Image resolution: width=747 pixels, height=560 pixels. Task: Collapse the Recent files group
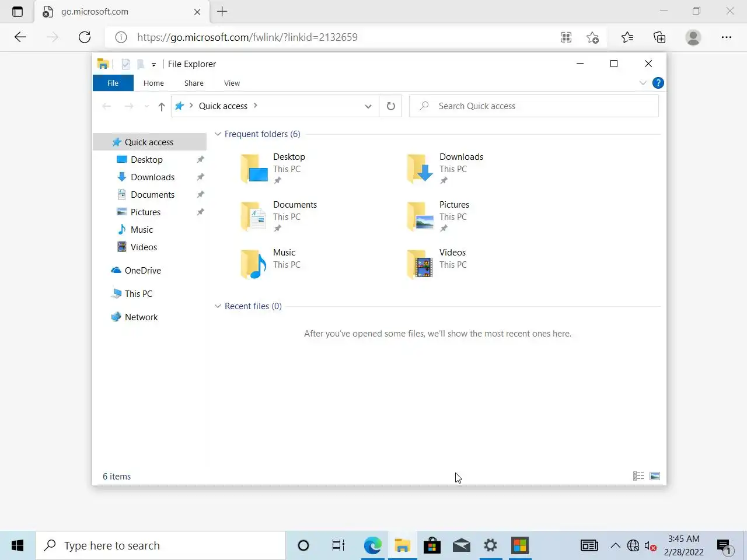[218, 306]
